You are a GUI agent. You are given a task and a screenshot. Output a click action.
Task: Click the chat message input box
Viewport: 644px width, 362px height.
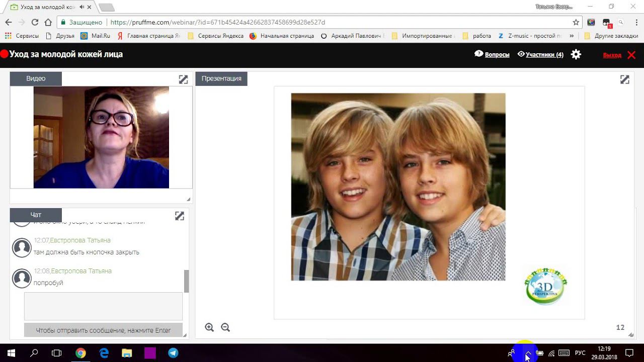pos(103,306)
